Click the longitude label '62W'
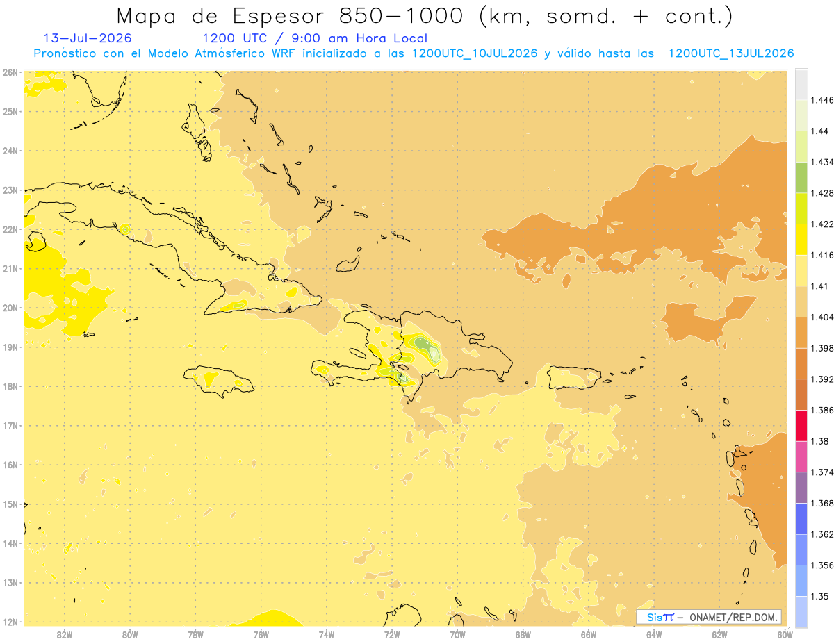834x644 pixels. 720,635
